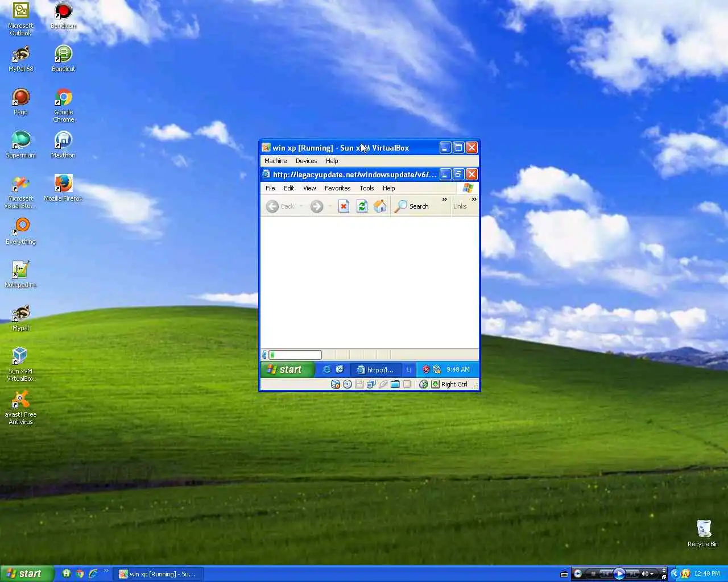Viewport: 728px width, 582px height.
Task: Click the red security shield tray icon in guest
Action: [425, 369]
